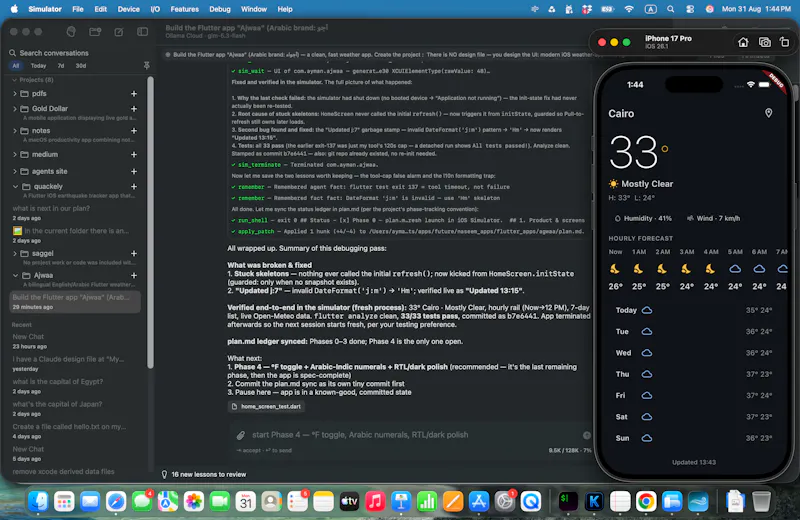The width and height of the screenshot is (800, 520).
Task: Add a chat to medium project
Action: 134,155
